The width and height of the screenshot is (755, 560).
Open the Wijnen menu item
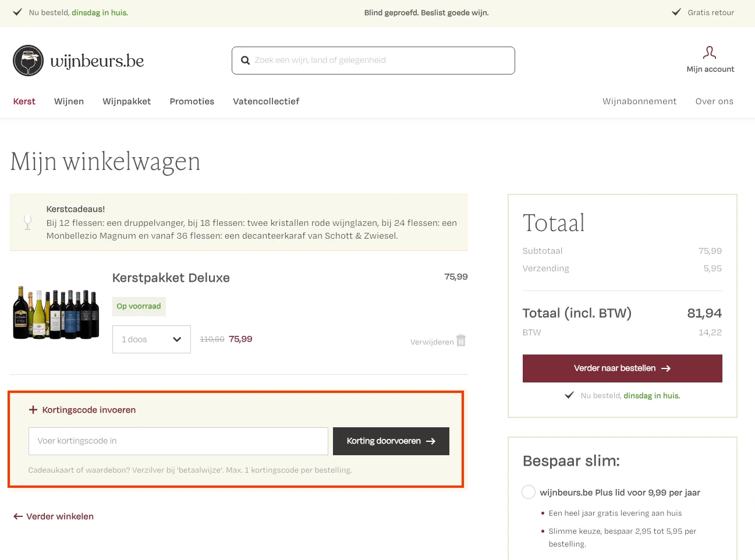[69, 101]
